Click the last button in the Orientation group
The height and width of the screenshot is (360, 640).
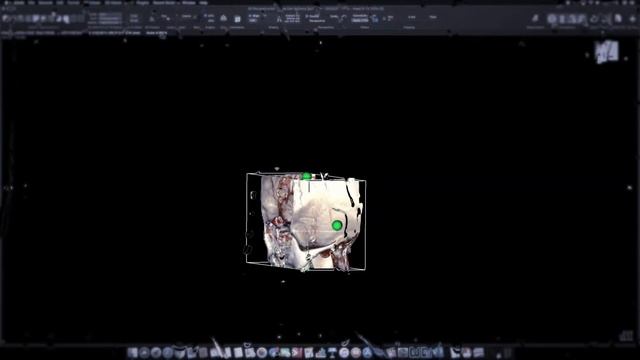pyautogui.click(x=581, y=19)
